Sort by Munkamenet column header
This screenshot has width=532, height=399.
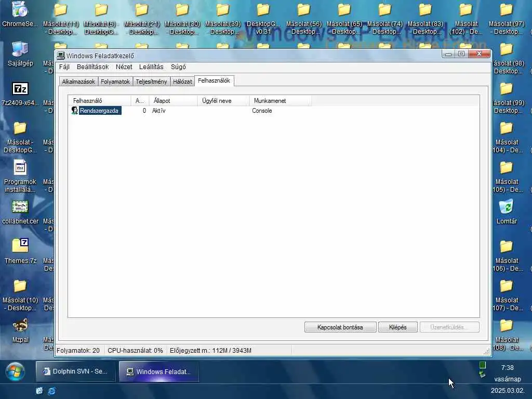click(280, 101)
